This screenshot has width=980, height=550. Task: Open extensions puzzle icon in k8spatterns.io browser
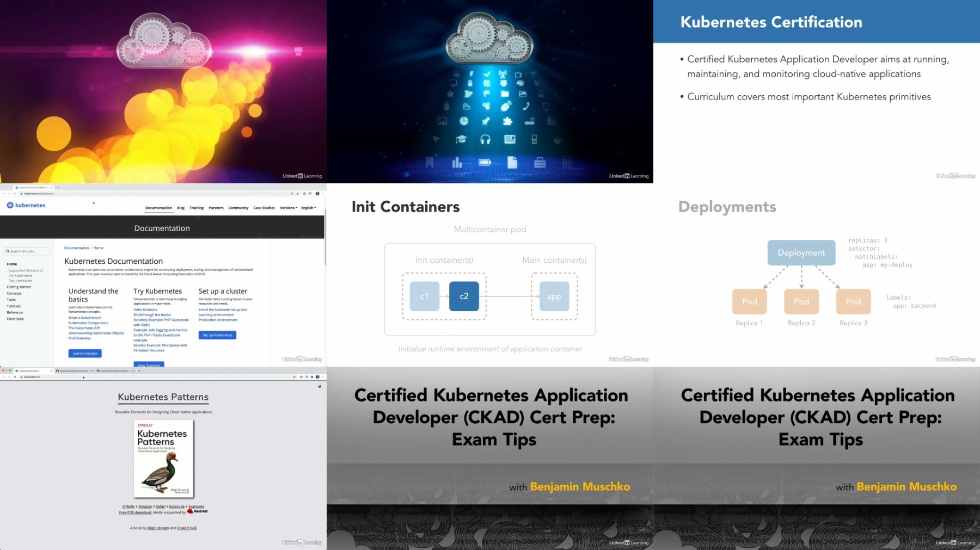click(x=311, y=376)
